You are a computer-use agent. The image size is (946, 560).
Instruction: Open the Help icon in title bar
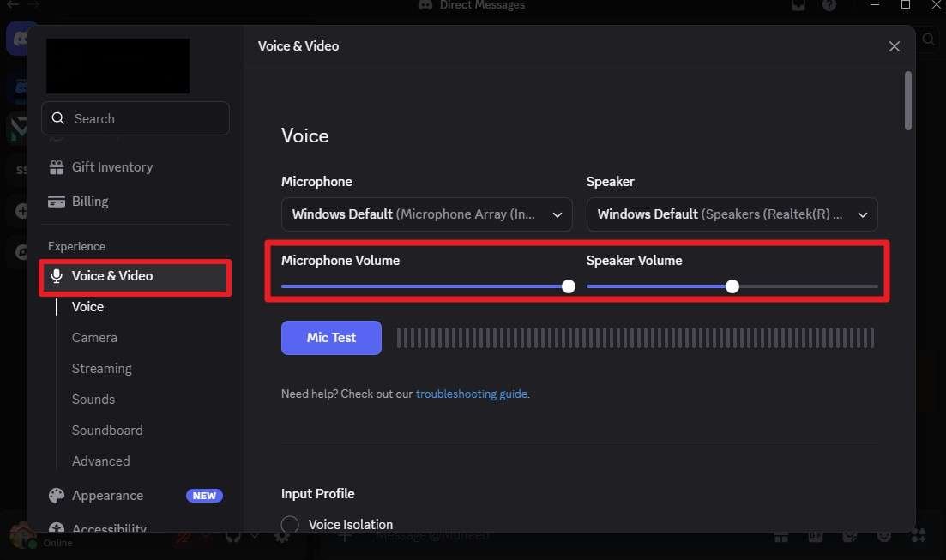pos(829,5)
